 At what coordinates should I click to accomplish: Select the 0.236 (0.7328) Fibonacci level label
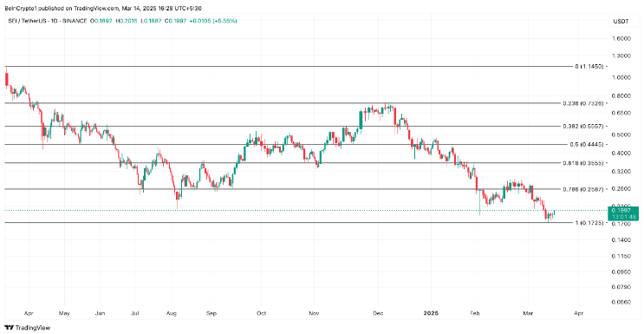pyautogui.click(x=583, y=103)
